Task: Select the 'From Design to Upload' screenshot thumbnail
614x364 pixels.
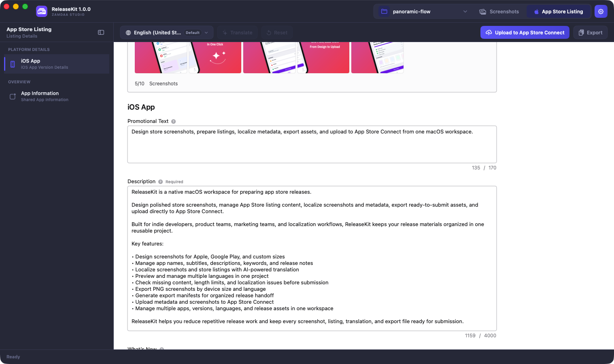Action: (x=323, y=57)
